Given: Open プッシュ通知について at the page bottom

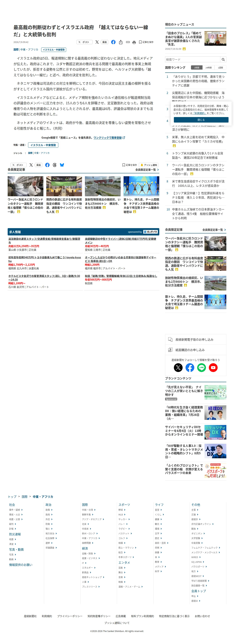Looking at the screenshot, I should click(117, 623).
